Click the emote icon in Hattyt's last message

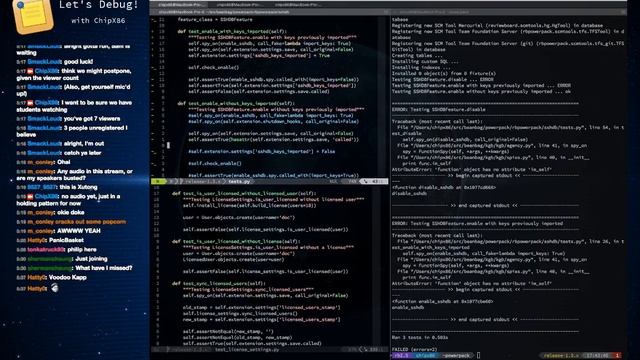pyautogui.click(x=54, y=288)
